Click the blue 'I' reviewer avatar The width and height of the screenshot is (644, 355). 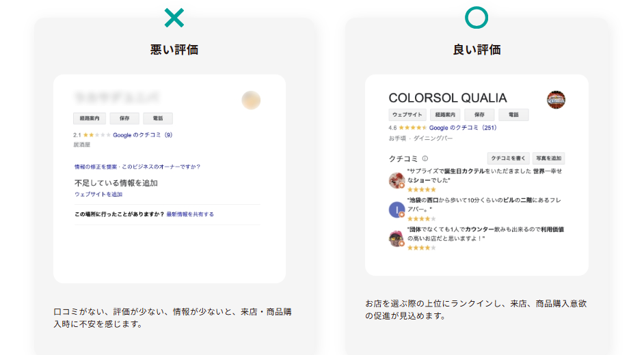(x=397, y=210)
